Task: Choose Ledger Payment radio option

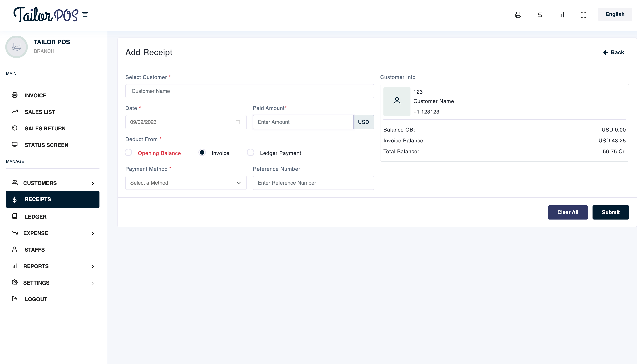Action: [x=251, y=153]
